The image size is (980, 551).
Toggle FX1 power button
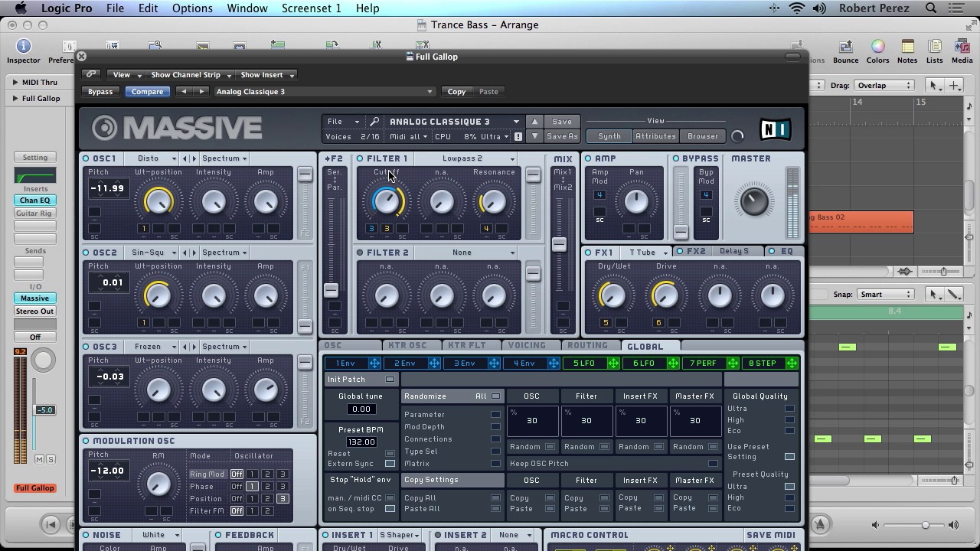pos(588,253)
